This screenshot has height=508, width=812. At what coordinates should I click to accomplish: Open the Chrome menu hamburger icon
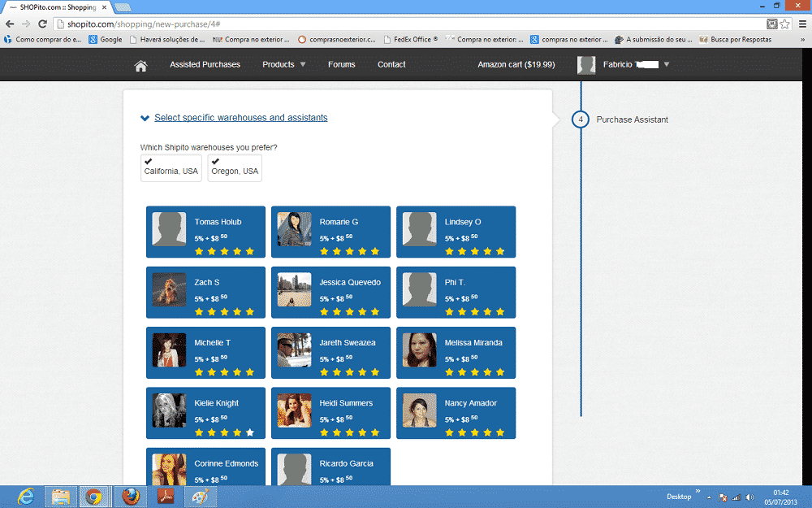click(801, 24)
